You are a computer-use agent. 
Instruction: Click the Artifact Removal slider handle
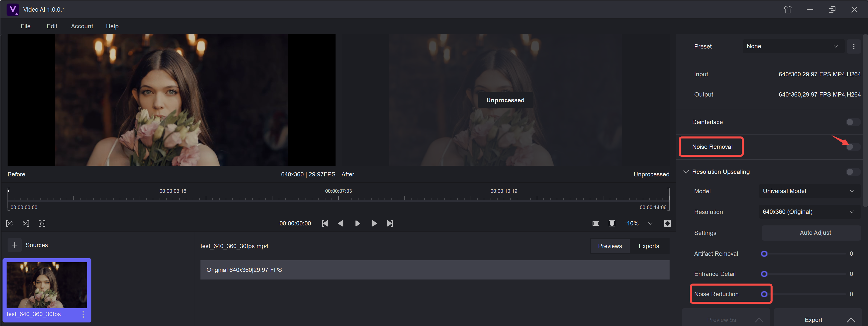point(764,254)
